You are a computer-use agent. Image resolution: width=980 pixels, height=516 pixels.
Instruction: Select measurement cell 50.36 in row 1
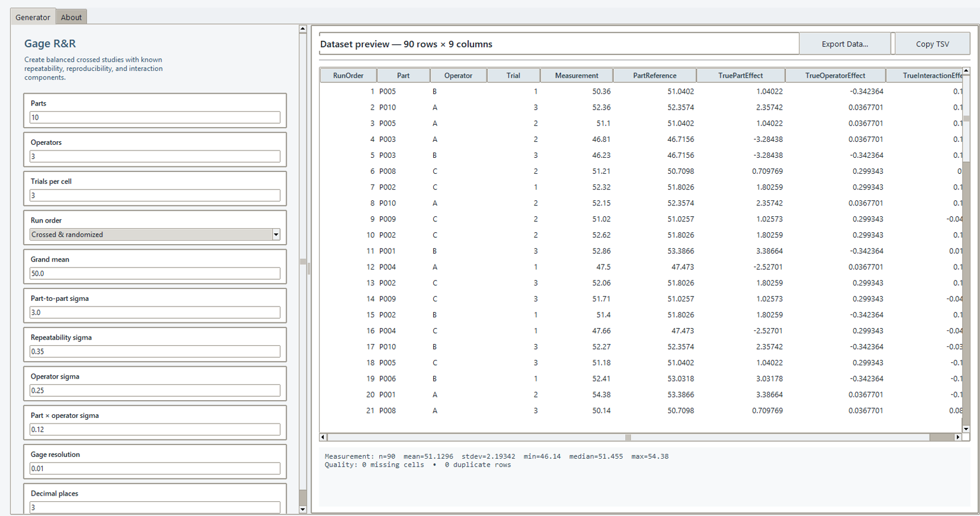[x=576, y=91]
